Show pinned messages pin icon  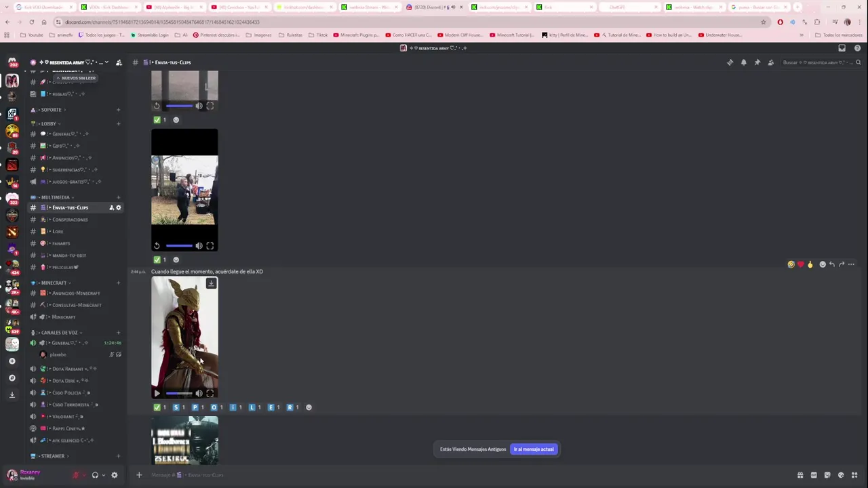pyautogui.click(x=757, y=62)
